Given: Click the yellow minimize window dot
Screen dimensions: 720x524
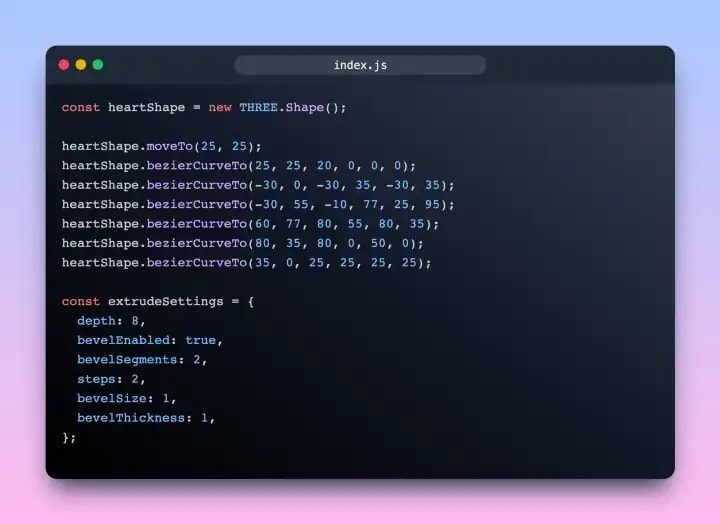Looking at the screenshot, I should coord(81,65).
